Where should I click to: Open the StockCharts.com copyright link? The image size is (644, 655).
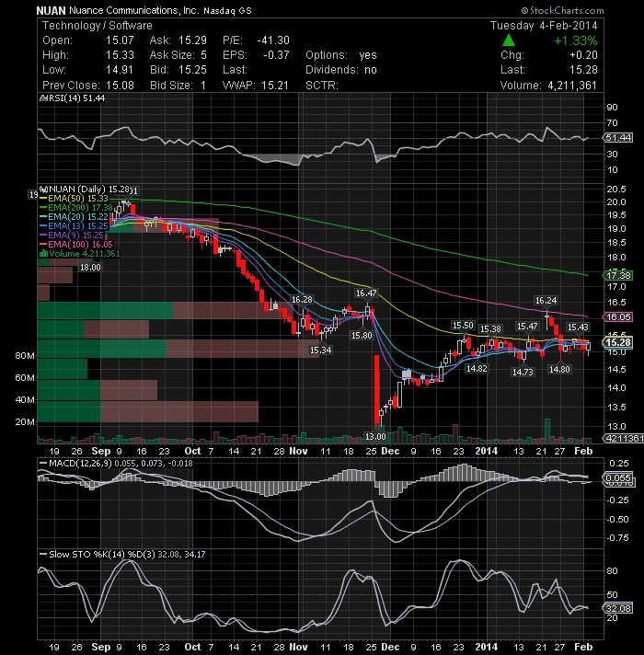(x=562, y=10)
